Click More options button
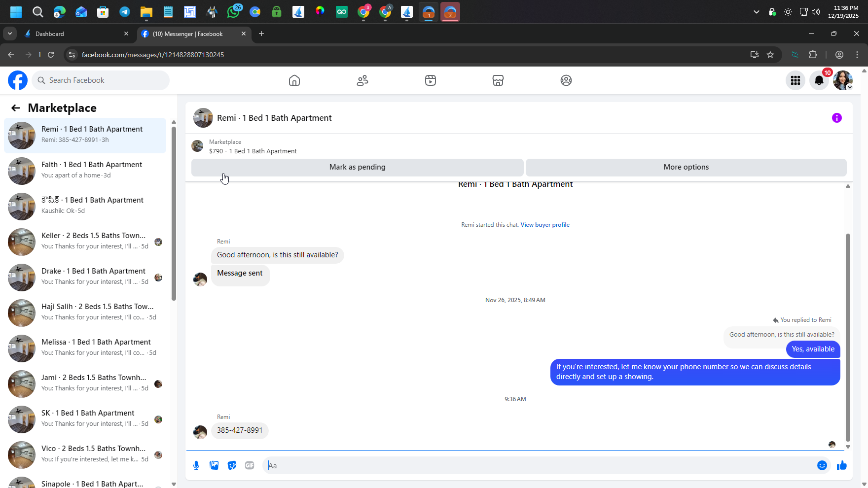This screenshot has height=488, width=868. point(686,167)
